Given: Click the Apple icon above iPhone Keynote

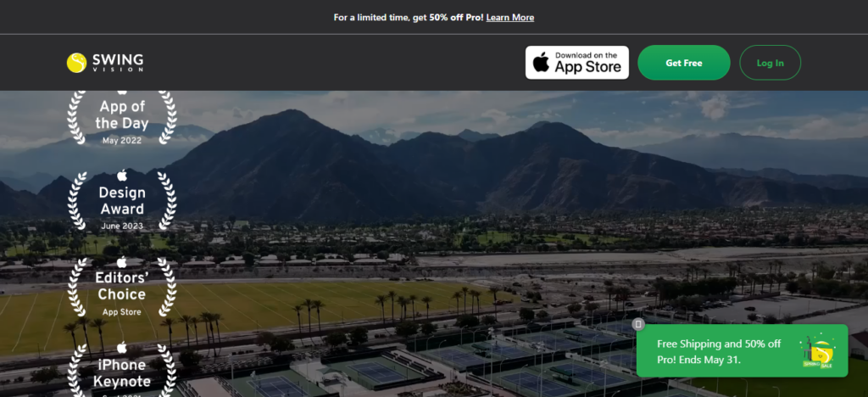Looking at the screenshot, I should pyautogui.click(x=122, y=348).
